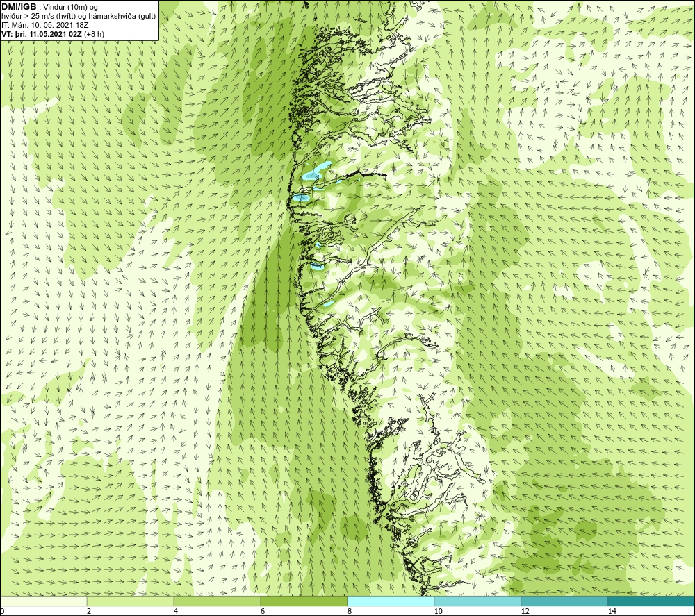Click the scale label "6"
Image resolution: width=695 pixels, height=616 pixels.
(x=263, y=611)
